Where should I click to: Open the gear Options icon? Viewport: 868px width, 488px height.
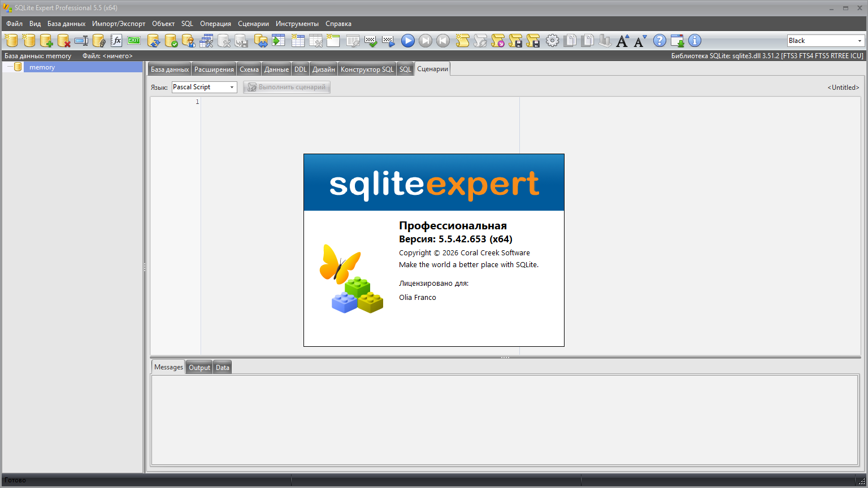click(552, 41)
